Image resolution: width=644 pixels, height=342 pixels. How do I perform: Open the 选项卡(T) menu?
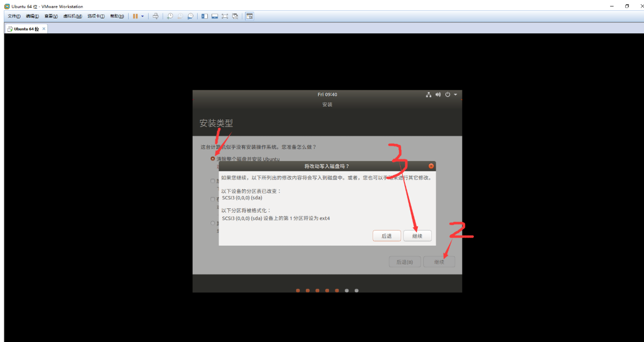tap(96, 16)
